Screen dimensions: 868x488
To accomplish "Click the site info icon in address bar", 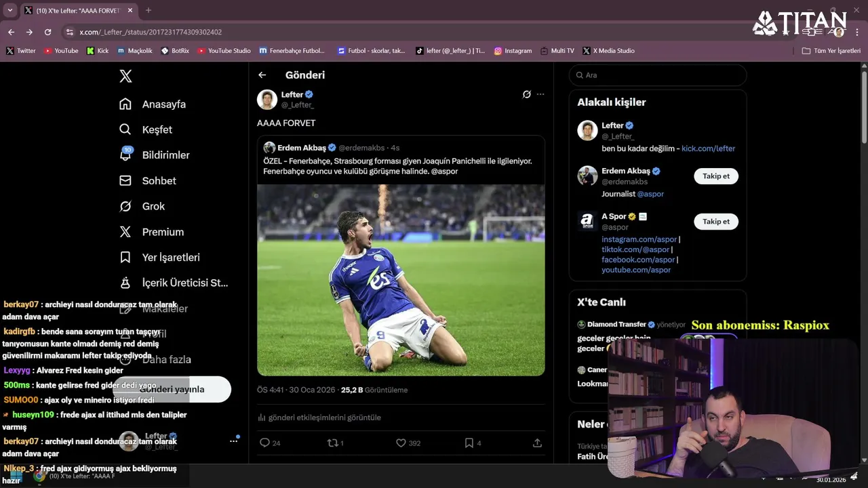I will (x=69, y=32).
